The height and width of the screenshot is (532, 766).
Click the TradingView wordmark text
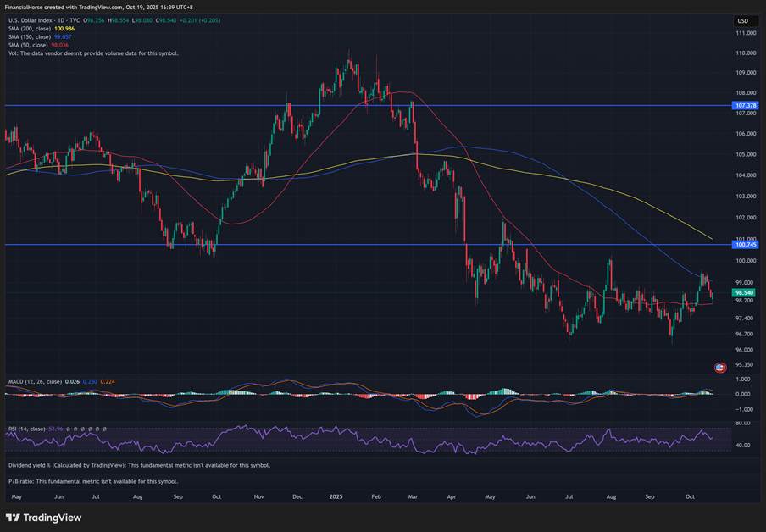click(52, 518)
